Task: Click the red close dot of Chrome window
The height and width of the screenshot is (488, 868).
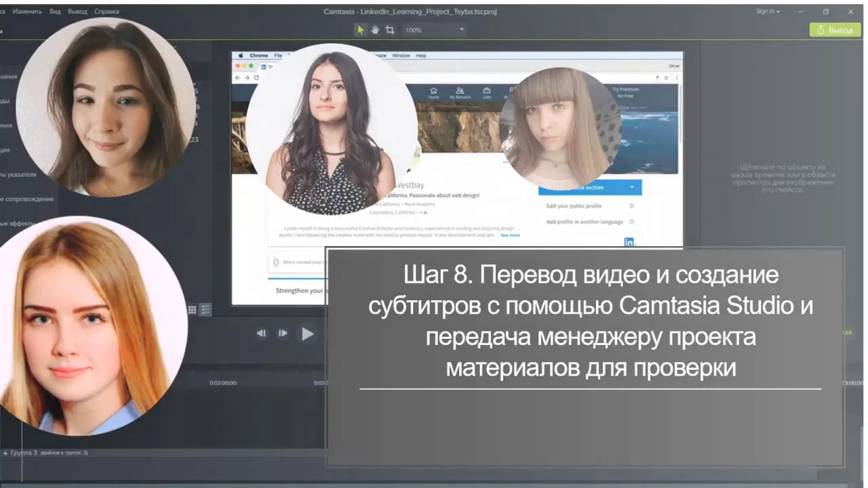Action: coord(237,66)
